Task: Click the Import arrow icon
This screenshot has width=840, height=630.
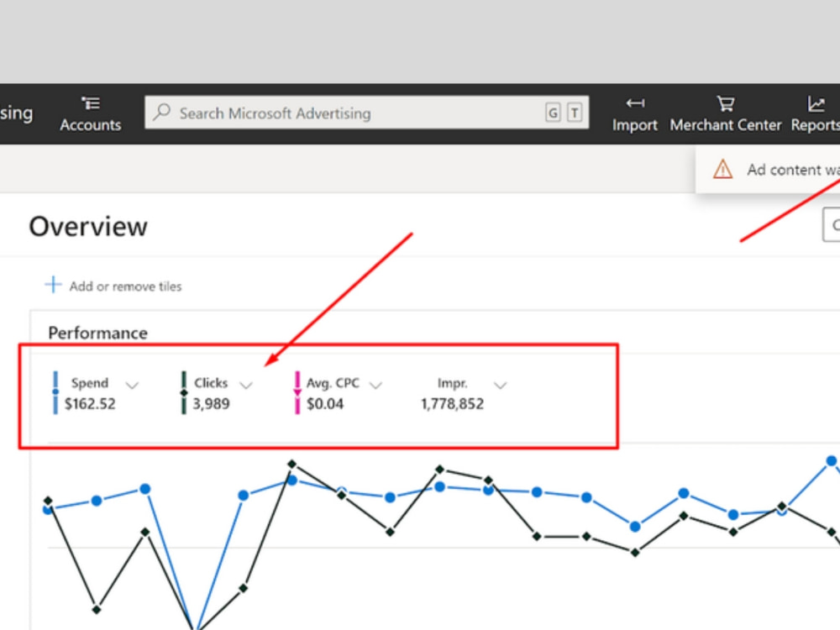Action: point(635,102)
